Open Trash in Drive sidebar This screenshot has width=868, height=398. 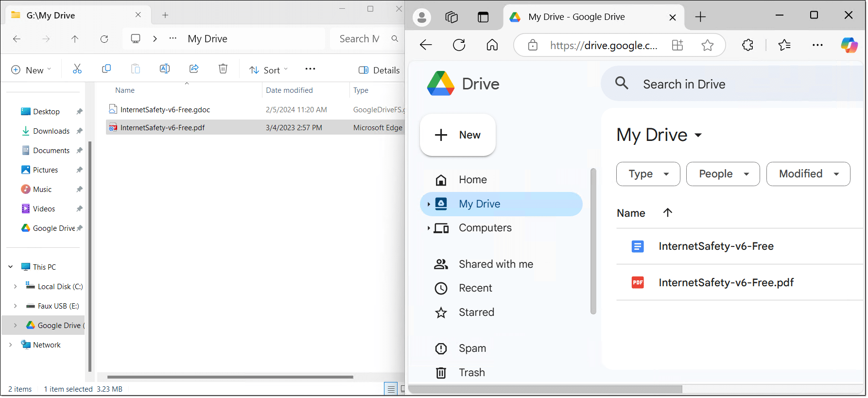point(471,372)
